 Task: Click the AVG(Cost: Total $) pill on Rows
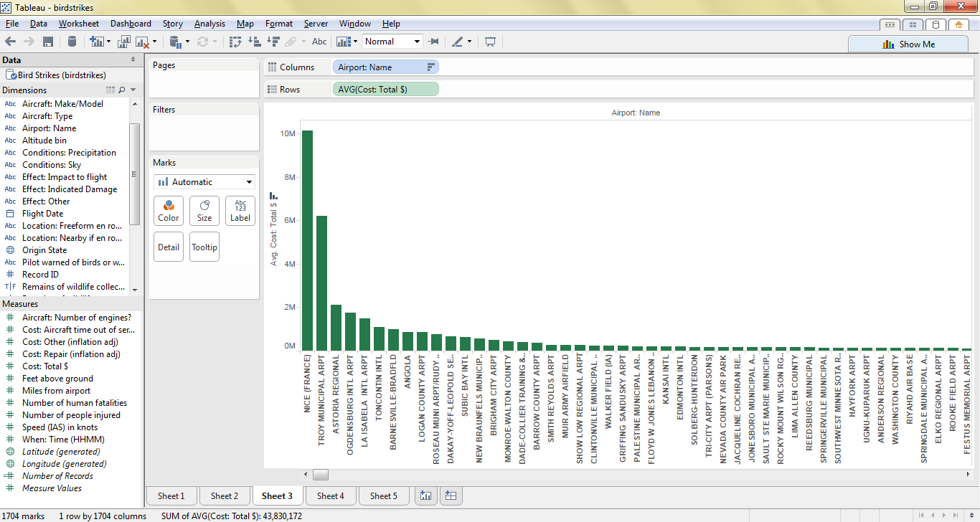point(385,89)
